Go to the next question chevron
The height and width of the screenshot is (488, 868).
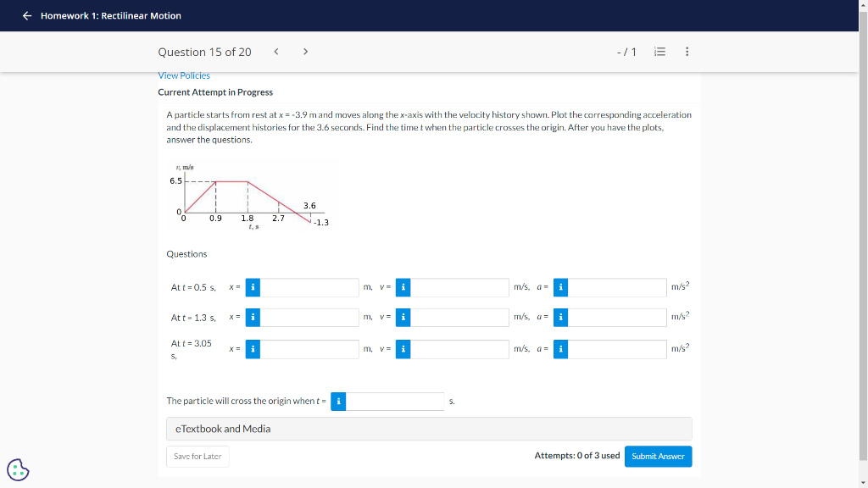pyautogui.click(x=305, y=51)
